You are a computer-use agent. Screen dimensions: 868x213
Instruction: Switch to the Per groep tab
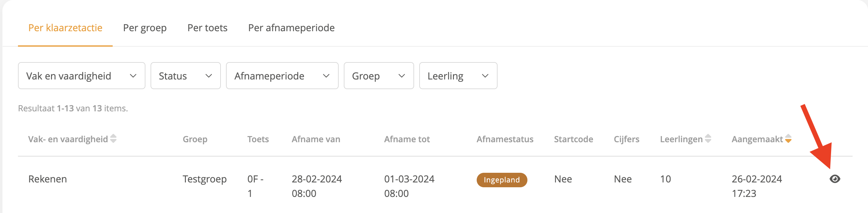pos(145,28)
